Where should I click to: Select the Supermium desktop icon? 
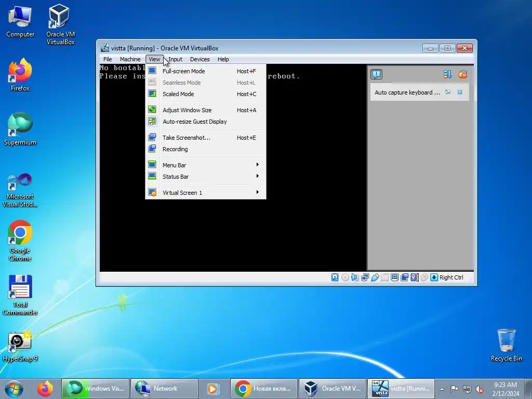20,129
